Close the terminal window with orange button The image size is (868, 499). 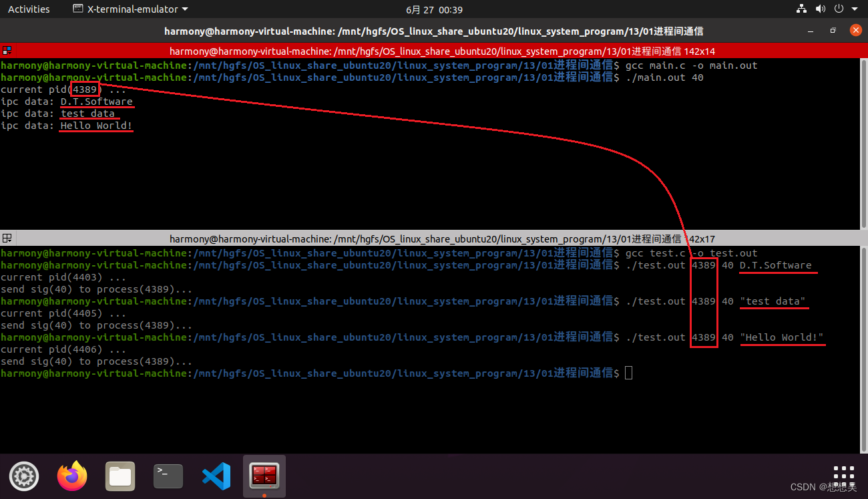(855, 30)
